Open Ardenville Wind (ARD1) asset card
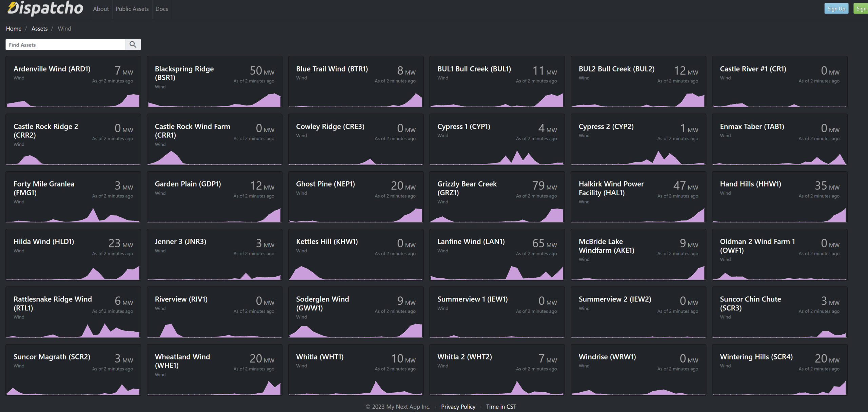Viewport: 868px width, 412px height. [x=52, y=69]
